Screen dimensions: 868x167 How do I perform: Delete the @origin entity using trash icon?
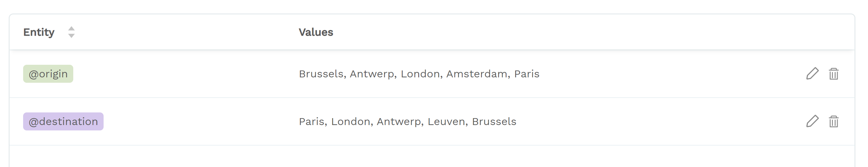click(x=834, y=73)
